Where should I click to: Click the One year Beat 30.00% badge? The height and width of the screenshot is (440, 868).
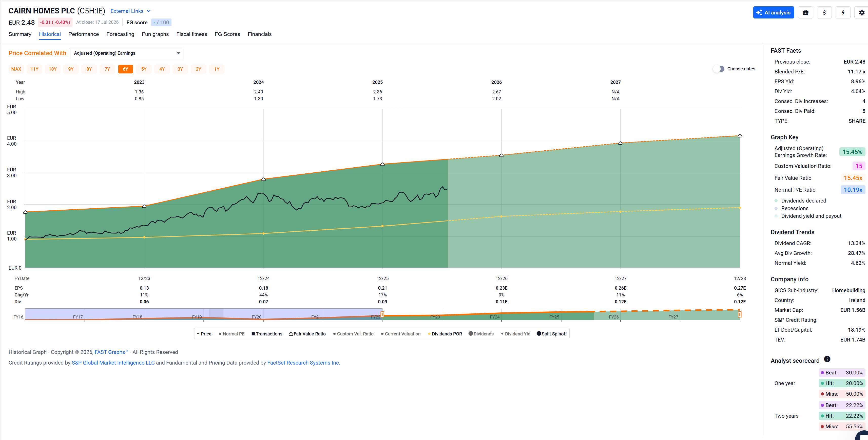tap(842, 373)
